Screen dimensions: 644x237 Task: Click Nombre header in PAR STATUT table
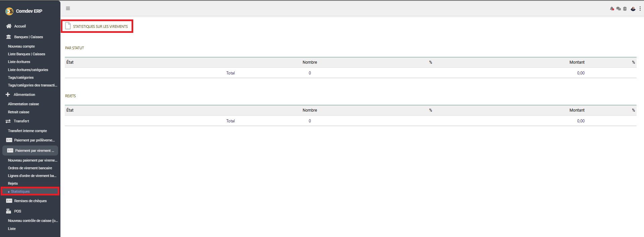pos(310,62)
